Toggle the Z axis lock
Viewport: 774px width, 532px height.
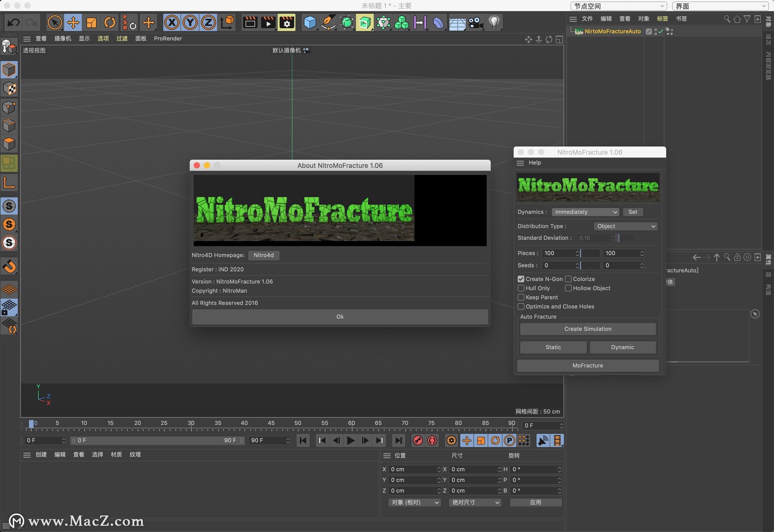[208, 23]
